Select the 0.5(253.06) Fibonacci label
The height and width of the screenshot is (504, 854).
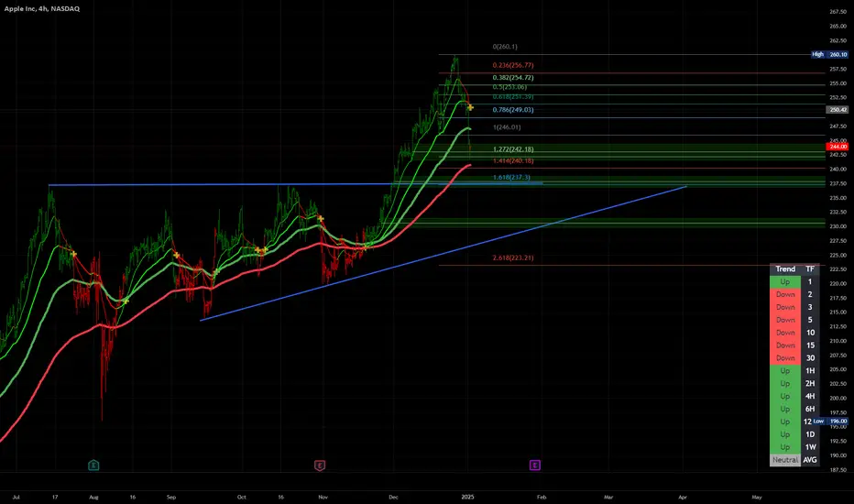509,87
